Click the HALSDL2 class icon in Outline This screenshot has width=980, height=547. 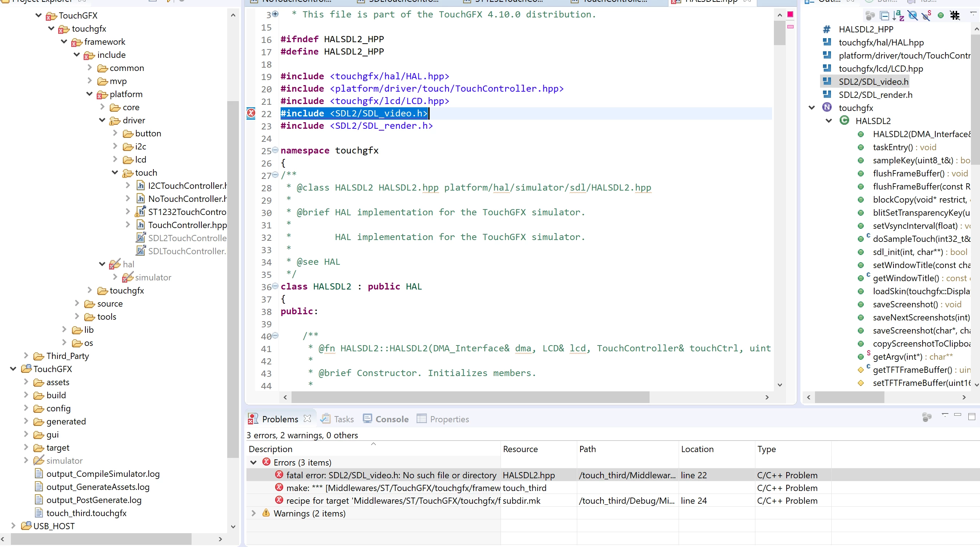click(844, 121)
